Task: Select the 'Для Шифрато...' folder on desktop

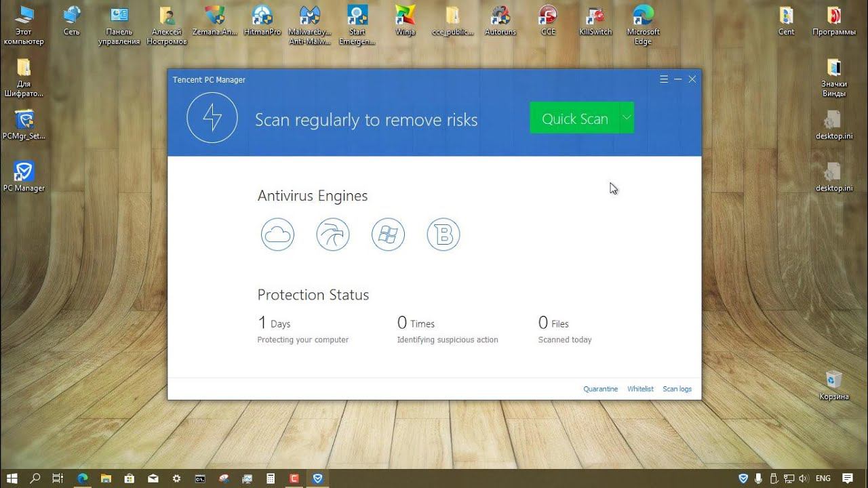Action: [24, 77]
